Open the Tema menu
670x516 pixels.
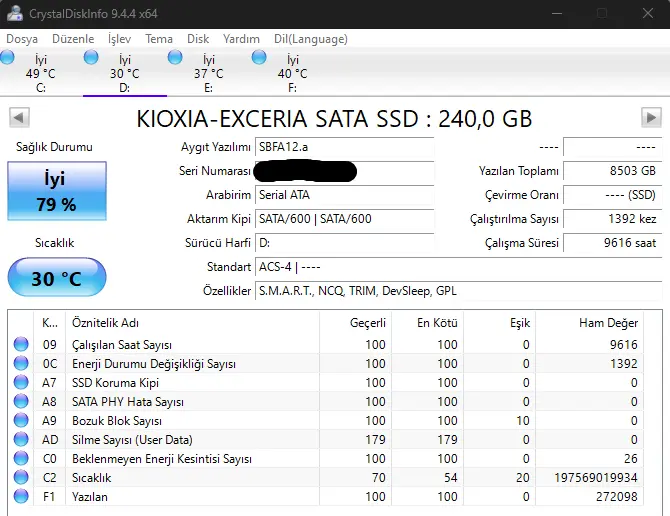(x=159, y=39)
